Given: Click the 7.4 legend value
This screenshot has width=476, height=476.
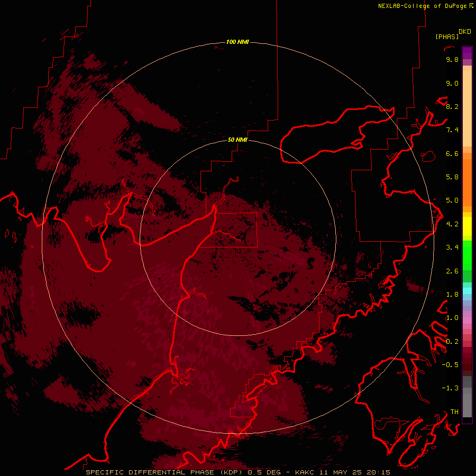Looking at the screenshot, I should coord(452,130).
